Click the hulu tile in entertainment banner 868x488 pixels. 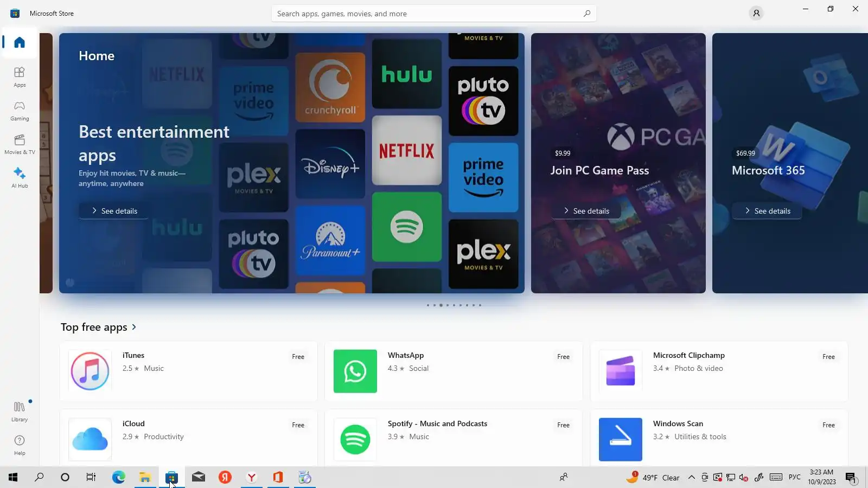pyautogui.click(x=407, y=74)
